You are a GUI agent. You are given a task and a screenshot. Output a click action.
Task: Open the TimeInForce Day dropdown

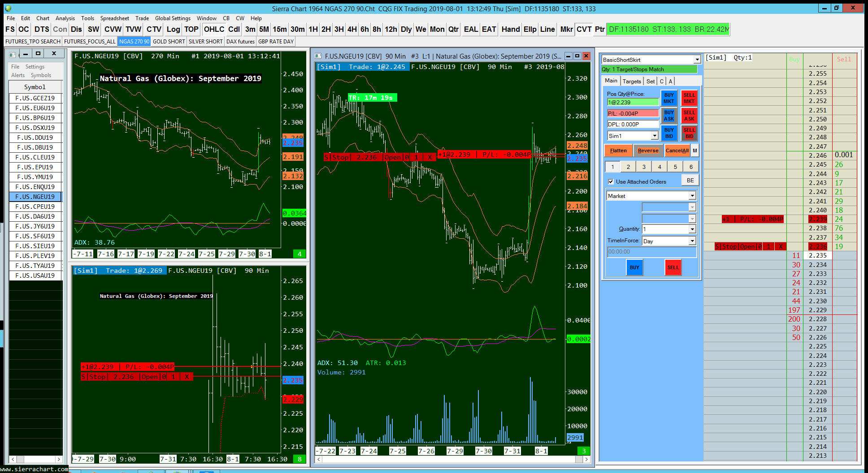692,241
